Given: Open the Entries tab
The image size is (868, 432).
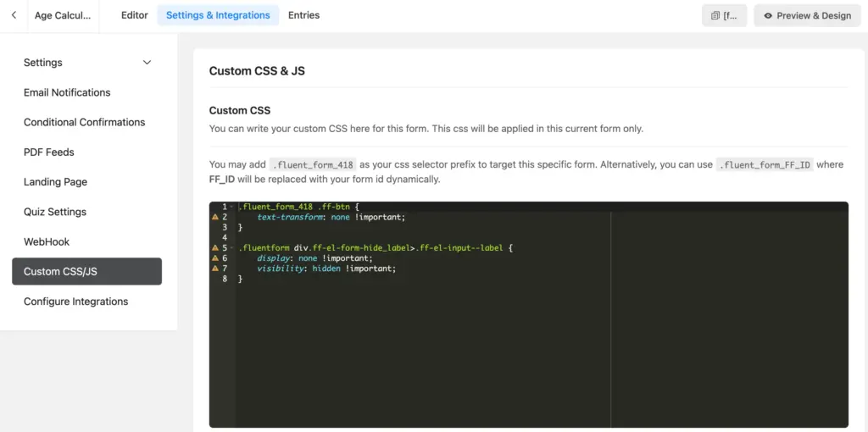Looking at the screenshot, I should pyautogui.click(x=303, y=15).
